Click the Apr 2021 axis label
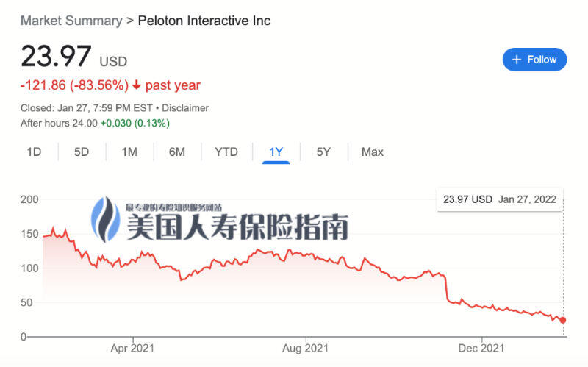 [132, 348]
